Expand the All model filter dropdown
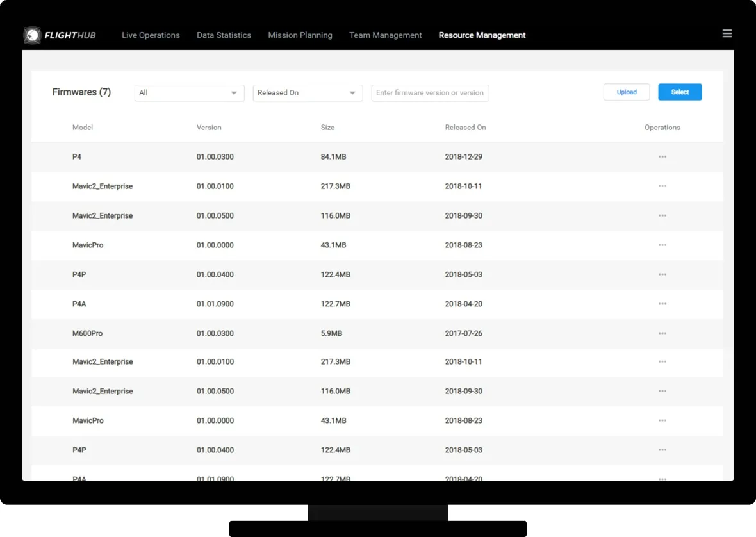Screen dimensions: 756x537 pos(189,93)
